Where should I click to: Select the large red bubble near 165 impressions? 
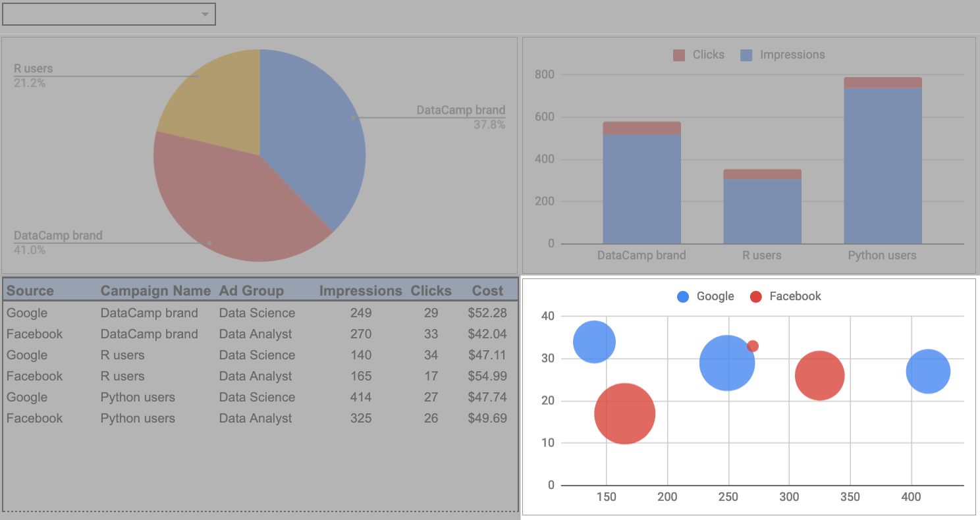click(x=624, y=413)
